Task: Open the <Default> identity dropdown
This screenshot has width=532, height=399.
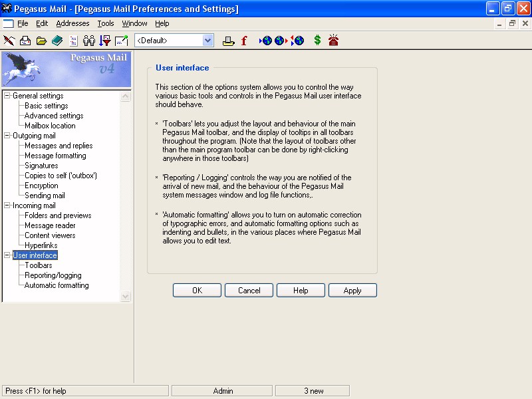Action: click(x=208, y=41)
